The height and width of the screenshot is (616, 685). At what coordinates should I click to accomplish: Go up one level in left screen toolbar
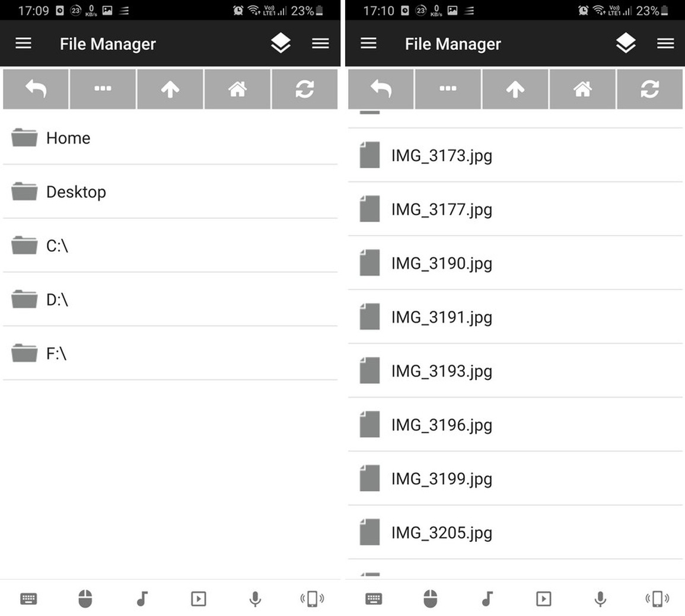click(170, 89)
